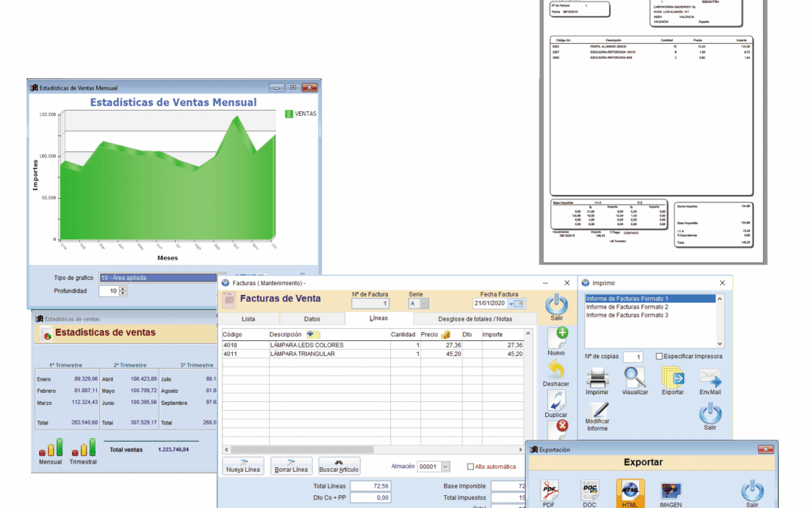
Task: Show the Trimestral statistics chart icon
Action: tap(83, 447)
